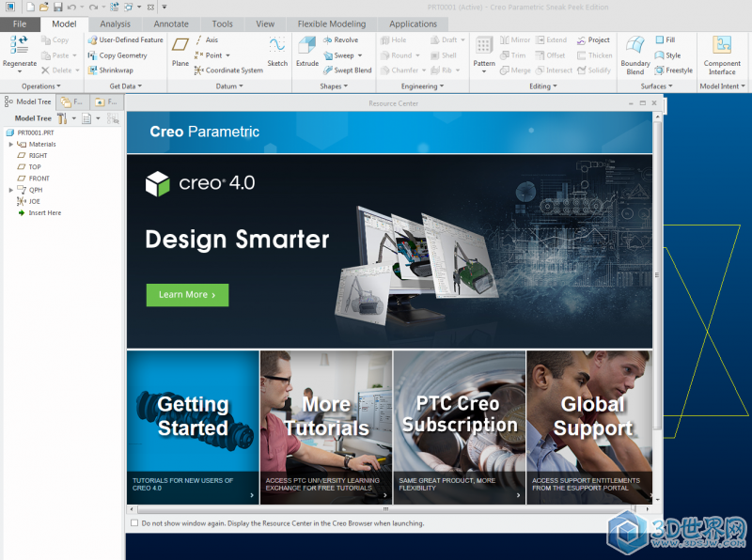Switch to the Analysis tab
The image size is (752, 560).
[115, 24]
